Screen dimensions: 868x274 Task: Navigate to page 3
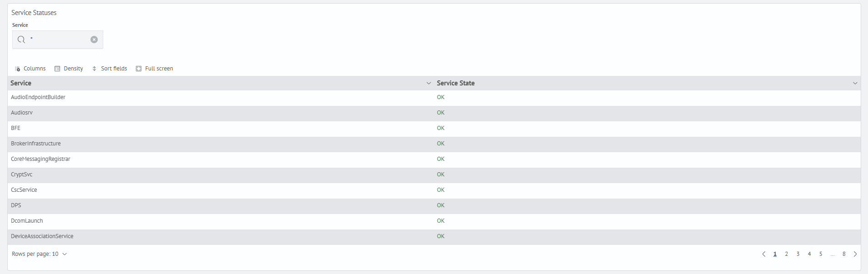click(x=798, y=254)
